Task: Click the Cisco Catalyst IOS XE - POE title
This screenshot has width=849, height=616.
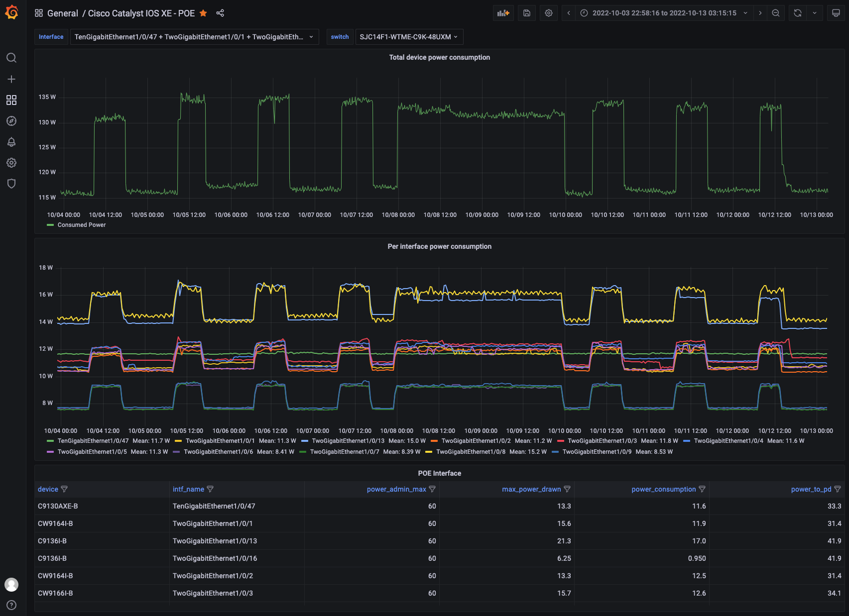Action: [x=141, y=13]
